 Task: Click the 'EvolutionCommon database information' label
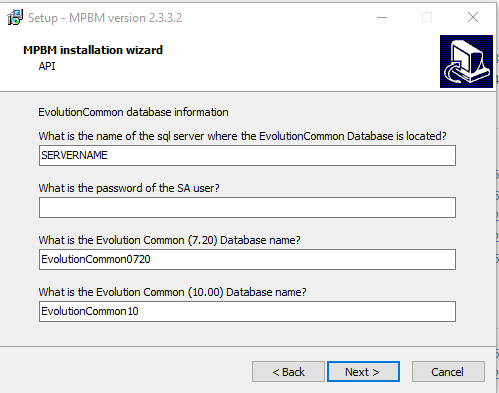(133, 112)
